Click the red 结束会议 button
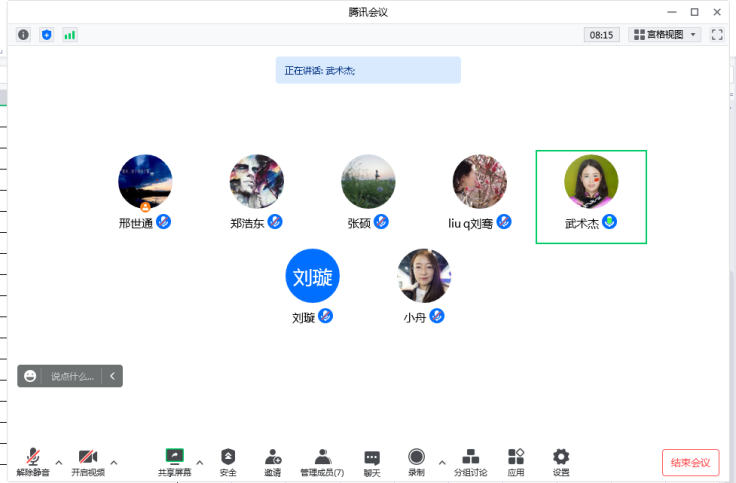The height and width of the screenshot is (483, 736). 690,462
